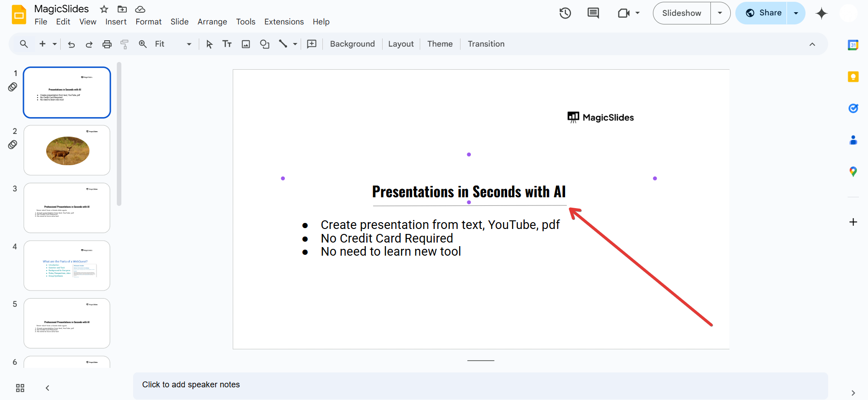Add a new slide with plus icon
Screen dimensions: 868x400
coord(43,44)
